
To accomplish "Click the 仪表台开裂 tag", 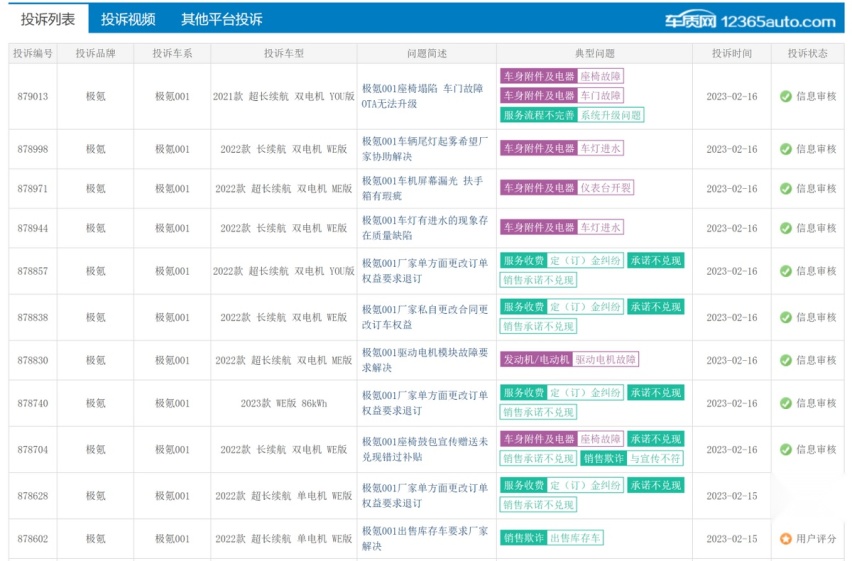I will 606,188.
